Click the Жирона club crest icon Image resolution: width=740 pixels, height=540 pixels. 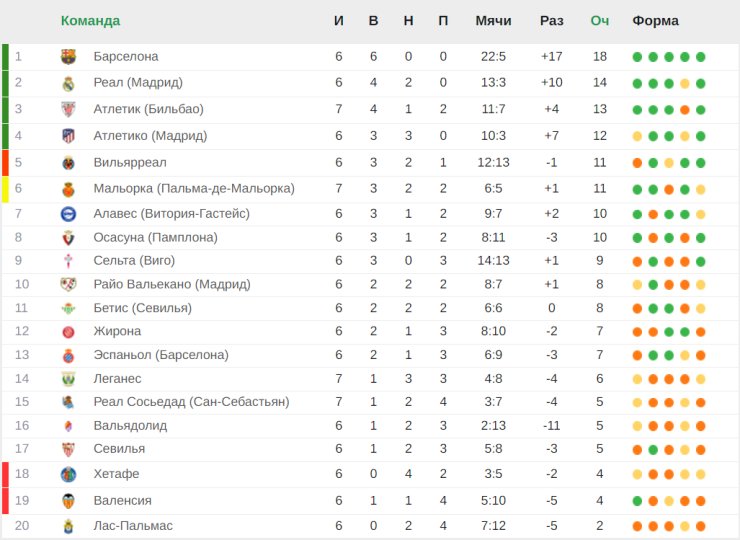[x=68, y=332]
